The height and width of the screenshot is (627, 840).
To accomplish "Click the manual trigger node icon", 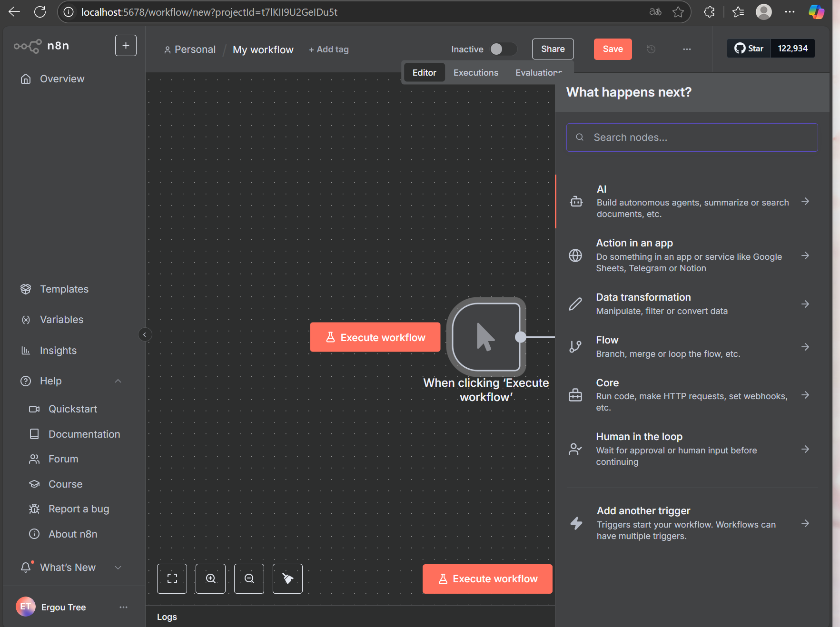I will (485, 337).
